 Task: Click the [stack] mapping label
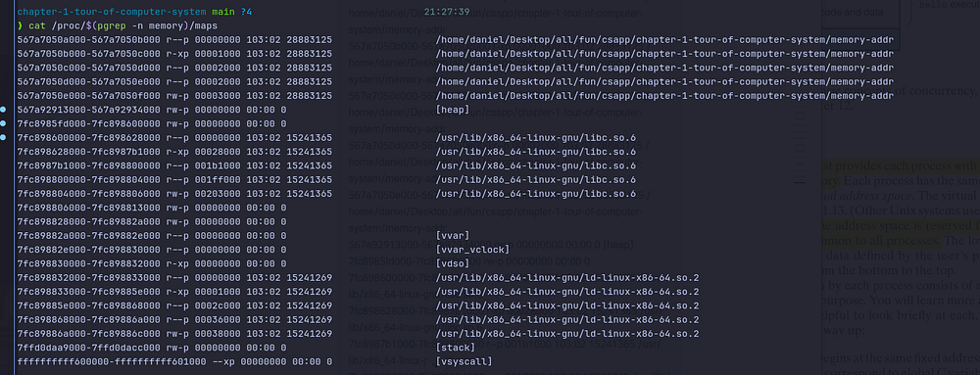455,348
